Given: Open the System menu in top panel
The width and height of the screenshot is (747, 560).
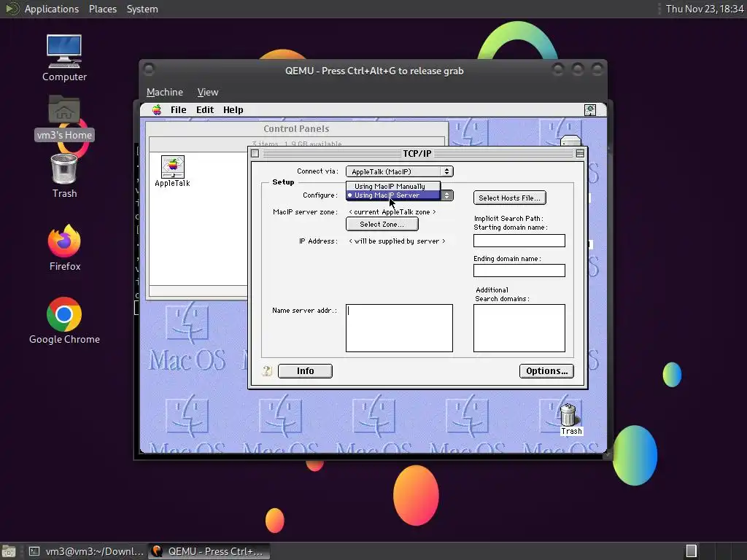Looking at the screenshot, I should point(142,9).
